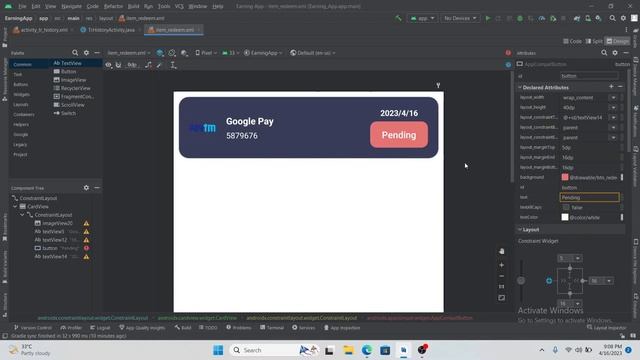Zoom out on design canvas
The height and width of the screenshot is (360, 640).
[x=502, y=276]
